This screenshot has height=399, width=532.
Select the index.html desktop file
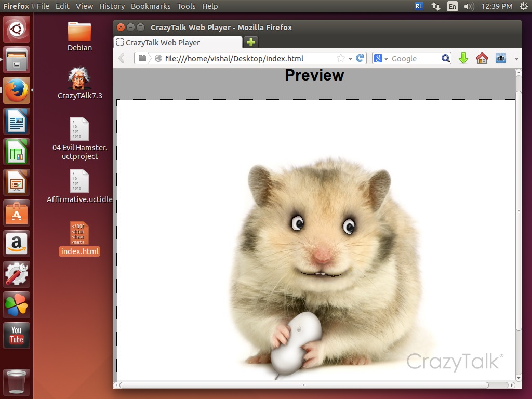(x=79, y=238)
